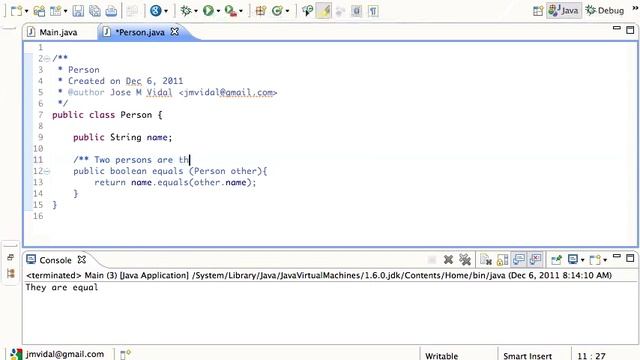640x360 pixels.
Task: Clear the console with the page X icon
Action: pyautogui.click(x=485, y=260)
